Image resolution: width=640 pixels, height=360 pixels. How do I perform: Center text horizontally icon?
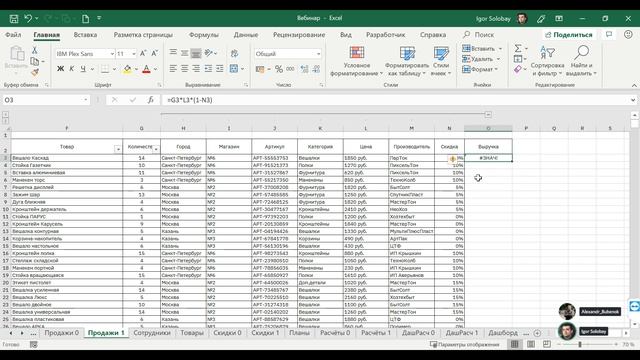click(184, 69)
